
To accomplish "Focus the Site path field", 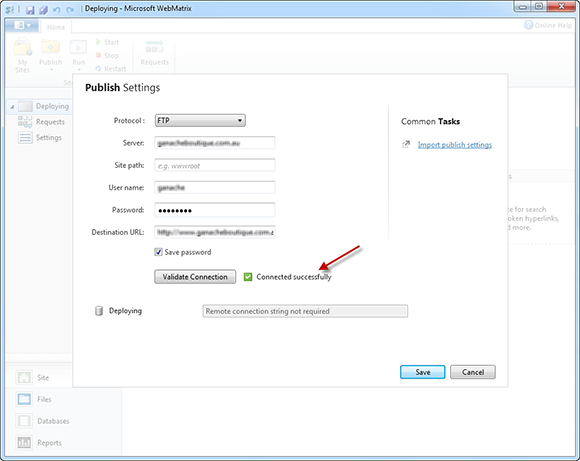I will click(x=215, y=165).
